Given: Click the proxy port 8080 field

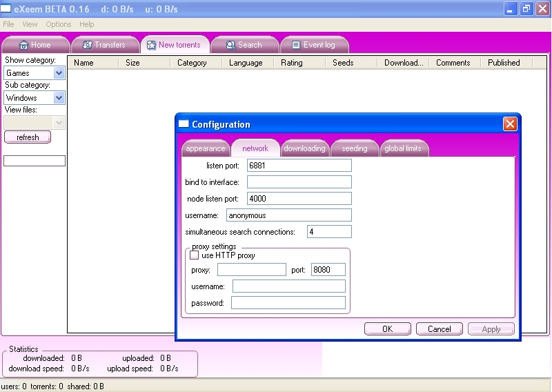Looking at the screenshot, I should coord(328,269).
